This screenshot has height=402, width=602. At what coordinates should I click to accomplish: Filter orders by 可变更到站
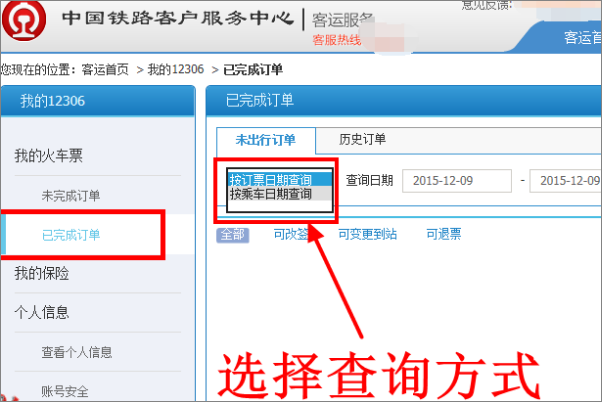[368, 234]
